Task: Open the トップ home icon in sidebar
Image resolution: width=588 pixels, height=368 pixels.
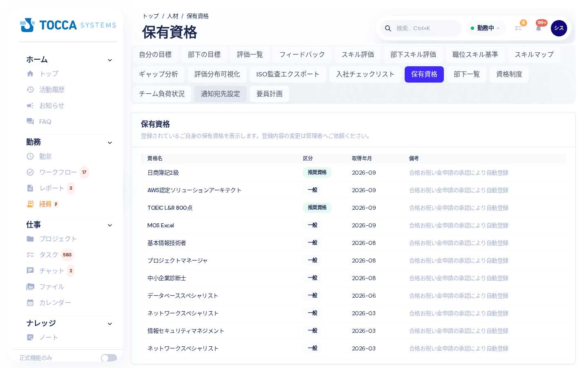Action: point(30,74)
